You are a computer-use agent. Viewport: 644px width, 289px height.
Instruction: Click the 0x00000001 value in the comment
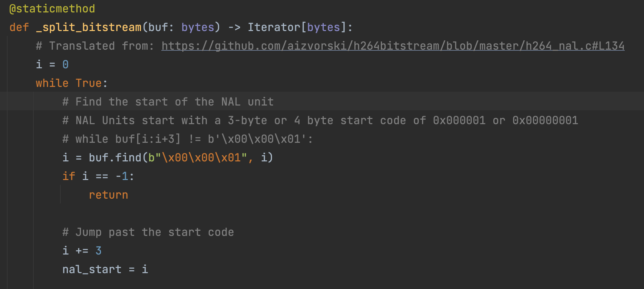pyautogui.click(x=545, y=120)
